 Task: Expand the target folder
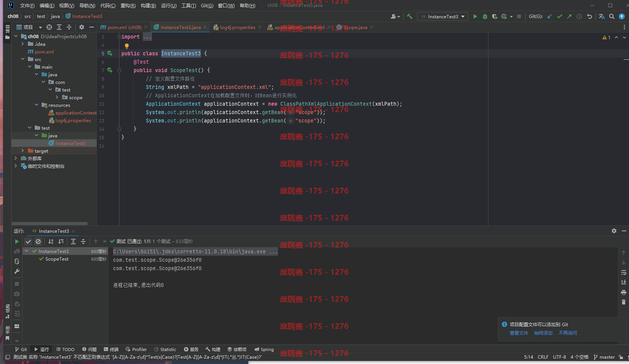pyautogui.click(x=23, y=151)
